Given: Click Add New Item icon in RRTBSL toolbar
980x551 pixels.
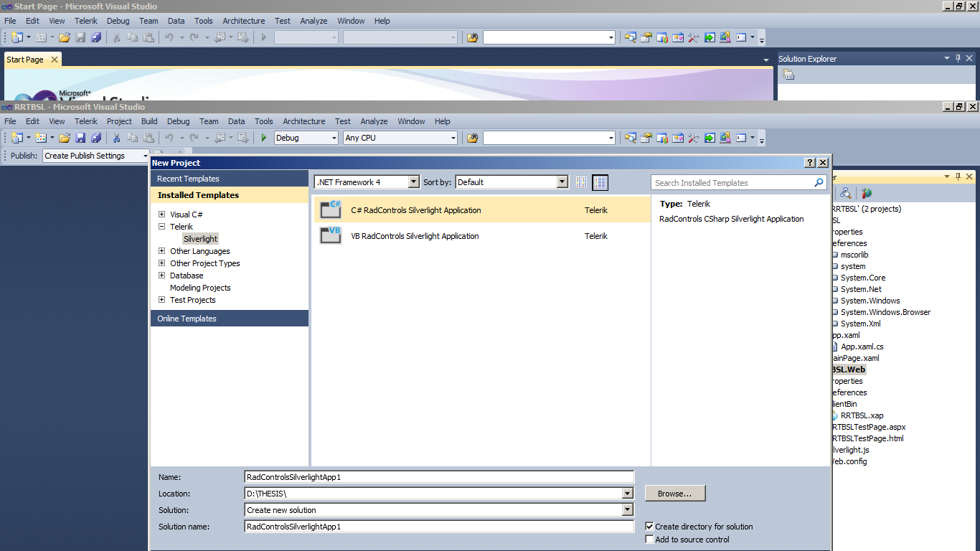Looking at the screenshot, I should pos(41,138).
